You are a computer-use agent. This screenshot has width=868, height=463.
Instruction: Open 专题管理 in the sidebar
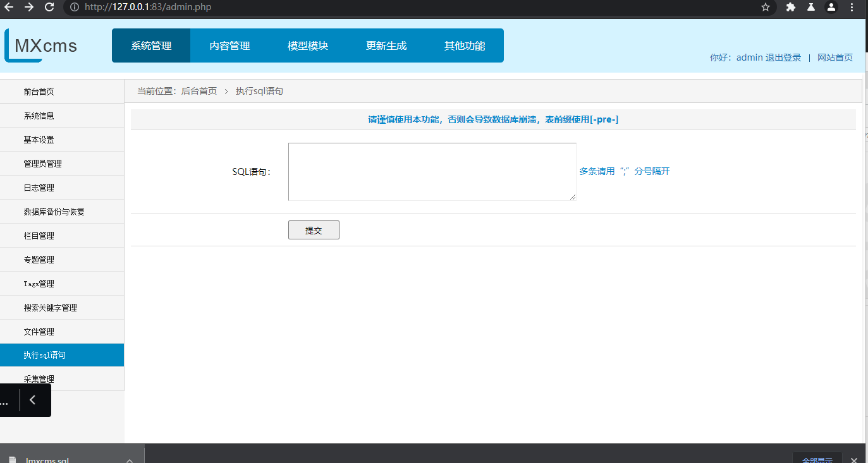pyautogui.click(x=62, y=260)
